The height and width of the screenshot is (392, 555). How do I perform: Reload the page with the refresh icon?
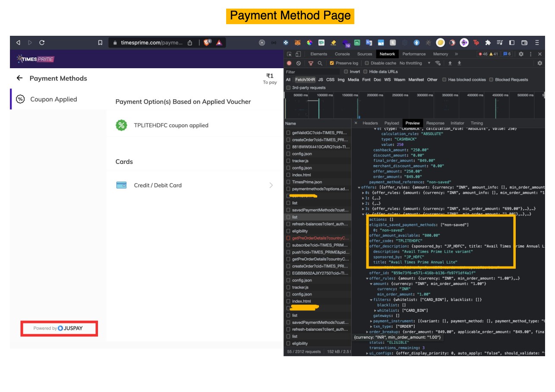pos(42,43)
